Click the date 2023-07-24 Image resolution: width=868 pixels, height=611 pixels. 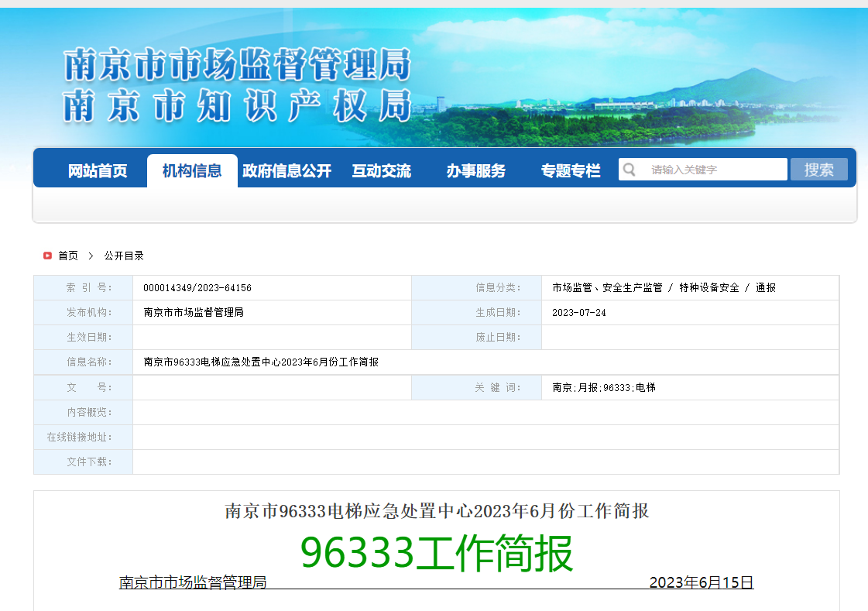coord(579,313)
